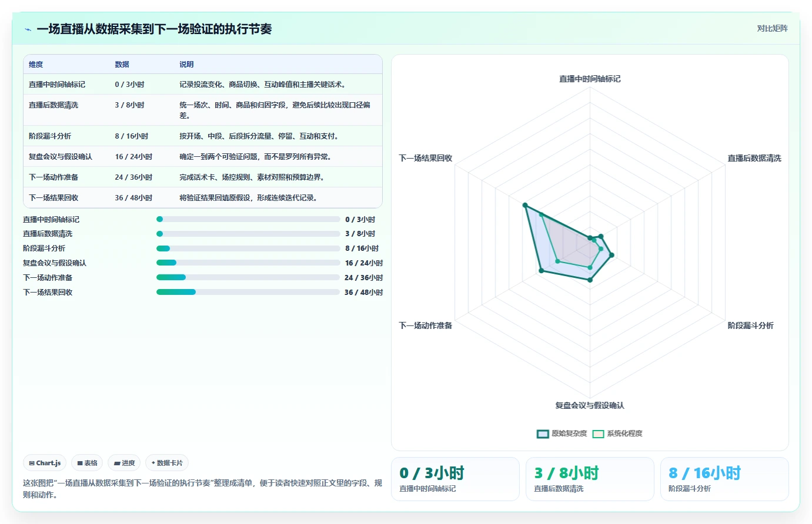Click the 下一场结果回收 progress bar

click(248, 292)
